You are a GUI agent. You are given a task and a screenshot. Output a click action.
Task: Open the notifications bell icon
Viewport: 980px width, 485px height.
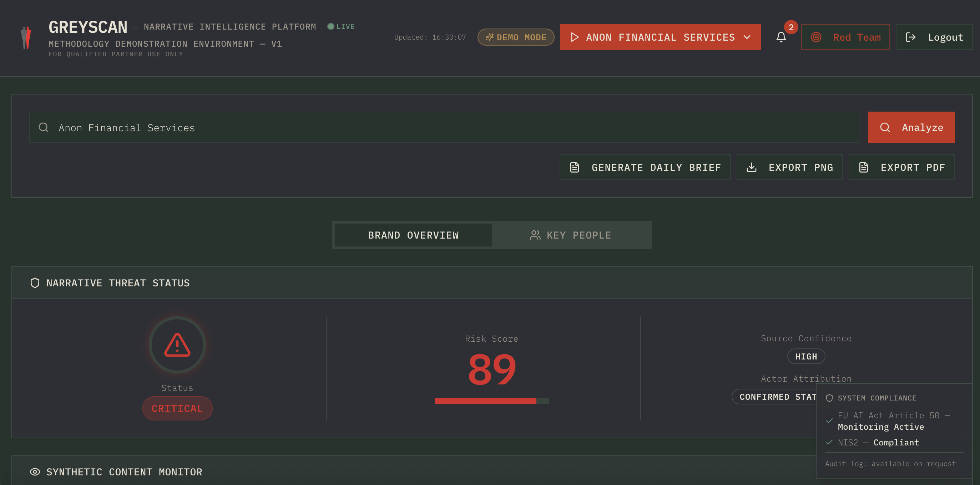point(781,37)
